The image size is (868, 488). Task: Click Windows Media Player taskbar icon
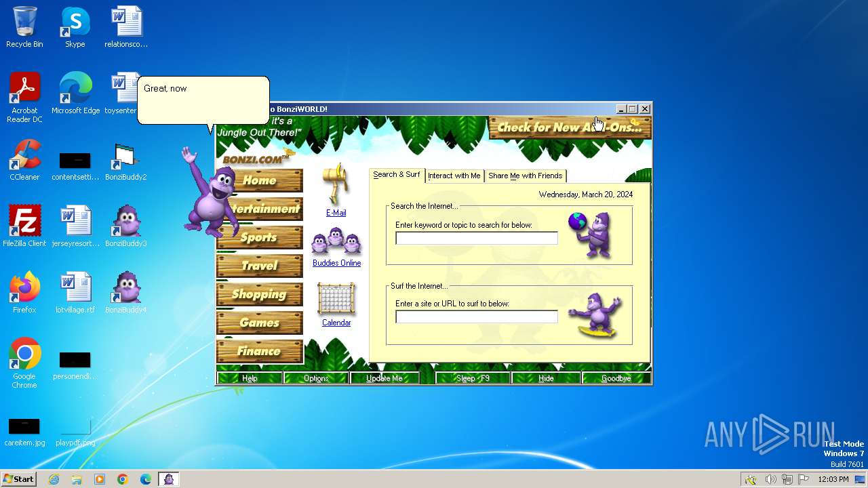[100, 479]
